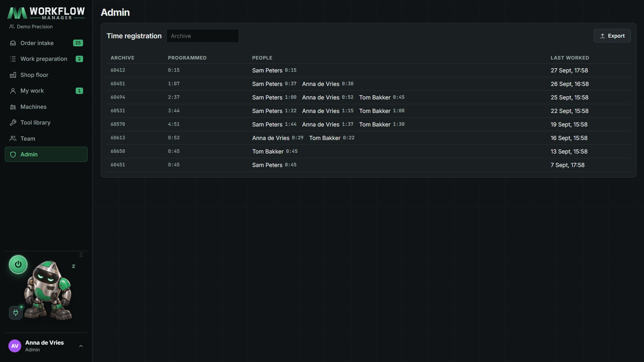
Task: Click the Order intake inbox icon
Action: (13, 43)
